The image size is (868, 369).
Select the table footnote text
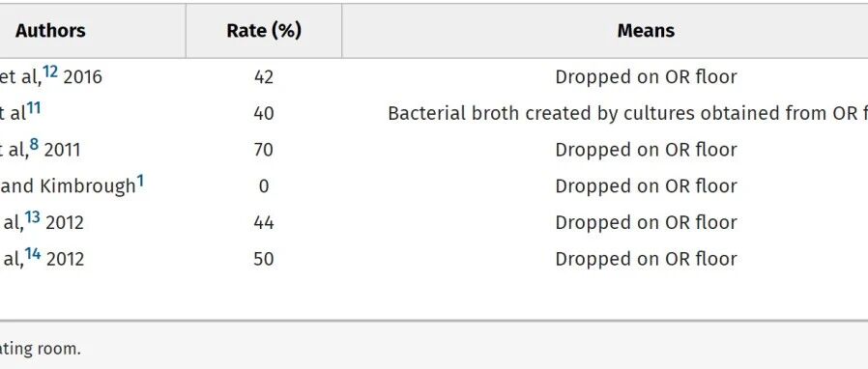40,349
